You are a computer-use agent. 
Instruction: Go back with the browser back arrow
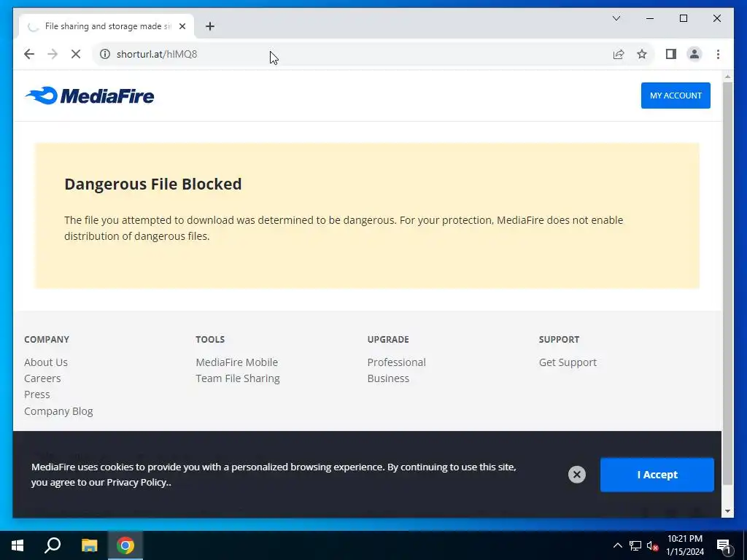click(29, 54)
